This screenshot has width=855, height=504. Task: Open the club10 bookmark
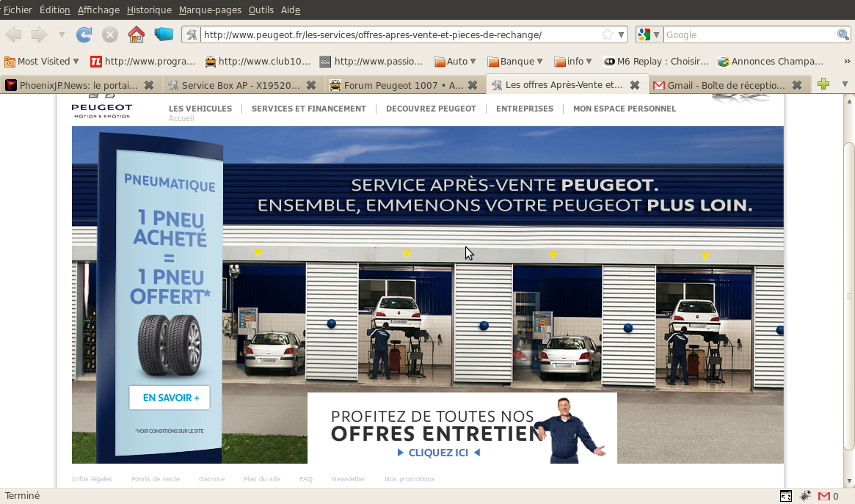pos(258,62)
